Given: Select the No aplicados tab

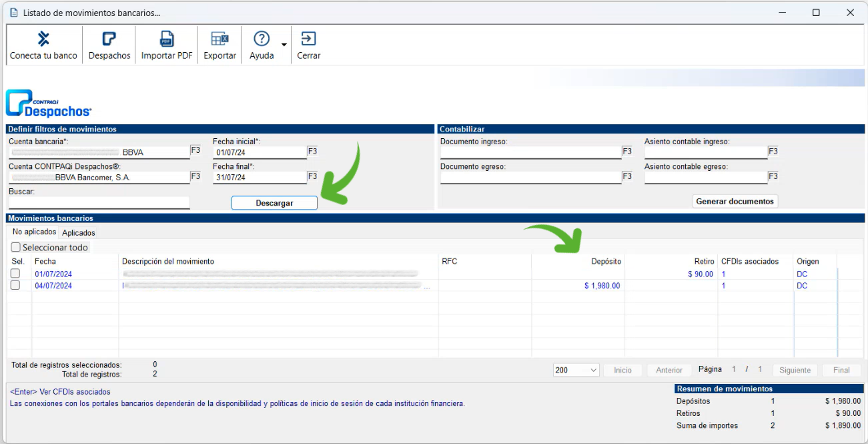Looking at the screenshot, I should pos(34,232).
